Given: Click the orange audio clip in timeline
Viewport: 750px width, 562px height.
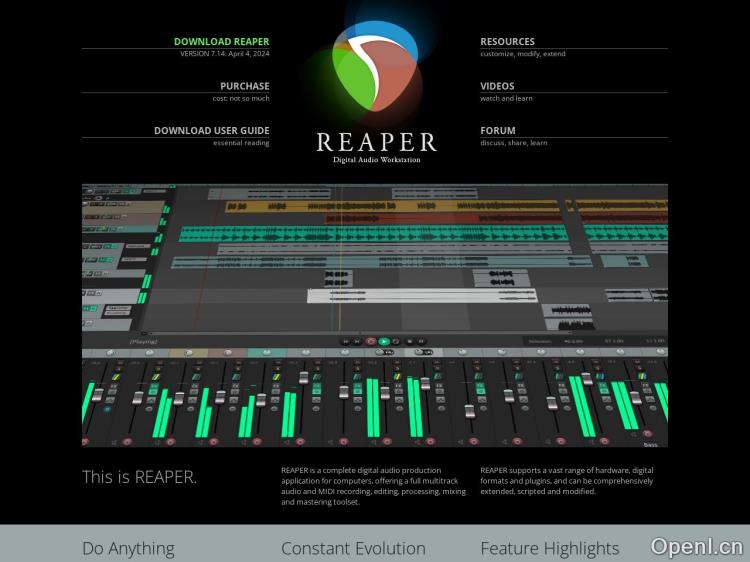Looking at the screenshot, I should click(390, 206).
